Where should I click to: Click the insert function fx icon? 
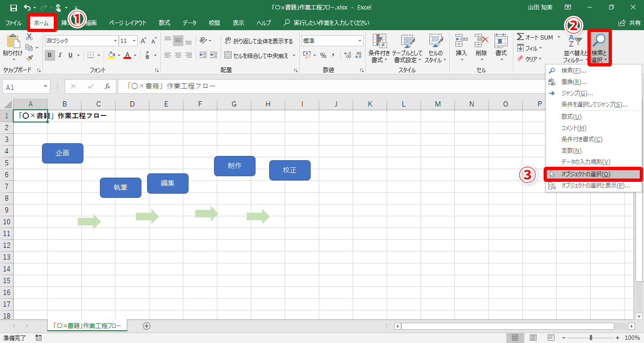107,86
